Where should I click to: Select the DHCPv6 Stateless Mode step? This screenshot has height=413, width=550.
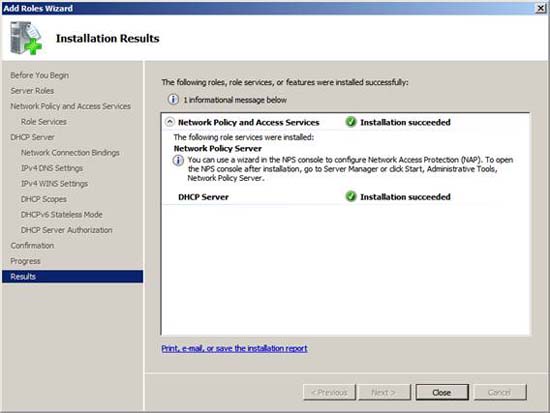tap(62, 214)
